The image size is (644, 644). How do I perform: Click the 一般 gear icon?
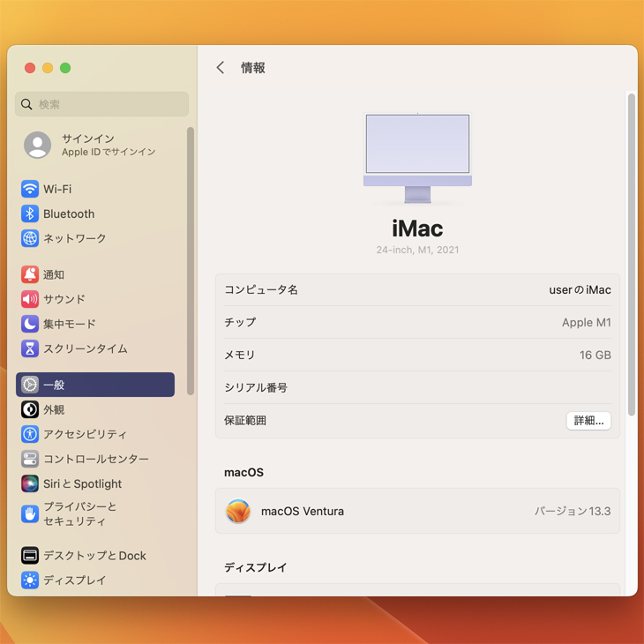coord(30,385)
